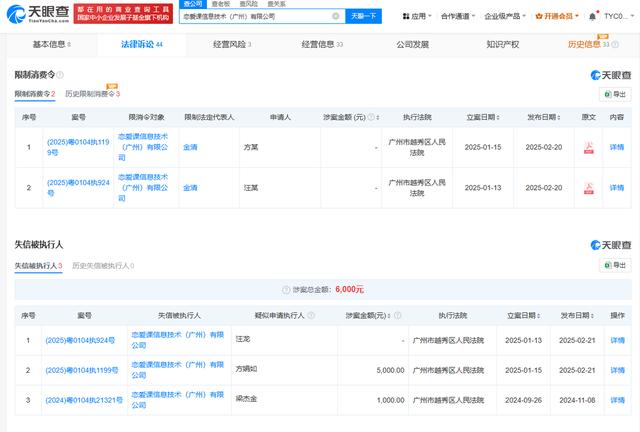Open legal representative link in 限制消费令 row 1
Screen dimensions: 640x432
click(190, 147)
